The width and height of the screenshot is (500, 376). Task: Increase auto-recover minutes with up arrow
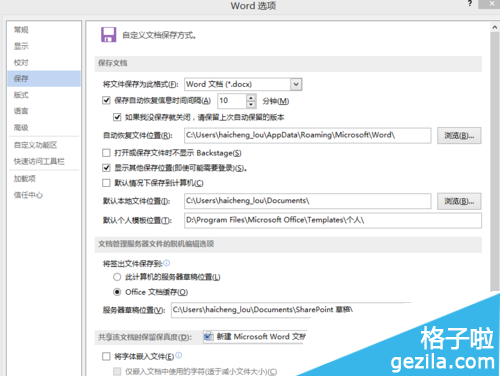251,97
